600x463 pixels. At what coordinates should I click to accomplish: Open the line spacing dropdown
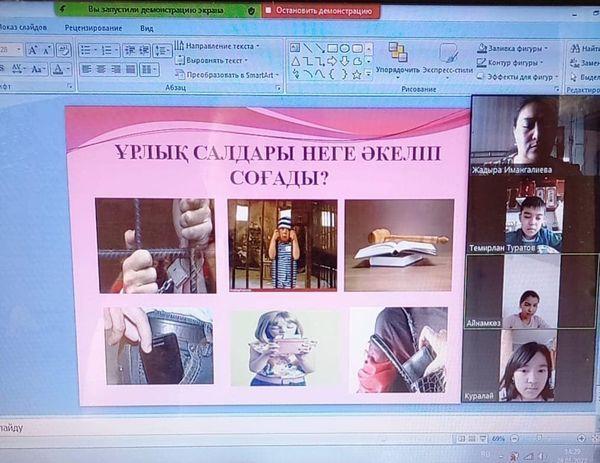[162, 51]
